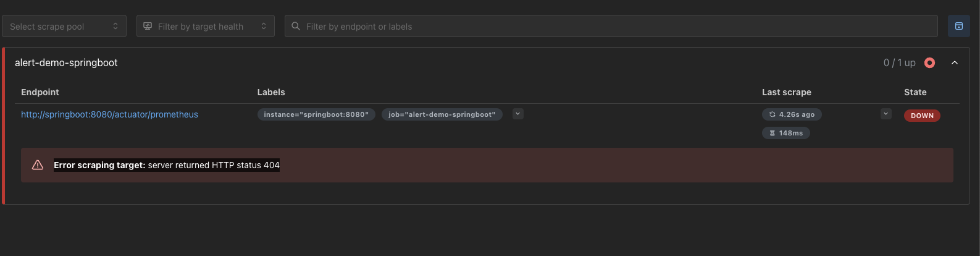This screenshot has width=980, height=256.
Task: Expand the chevron right of the last scrape time
Action: coord(886,114)
